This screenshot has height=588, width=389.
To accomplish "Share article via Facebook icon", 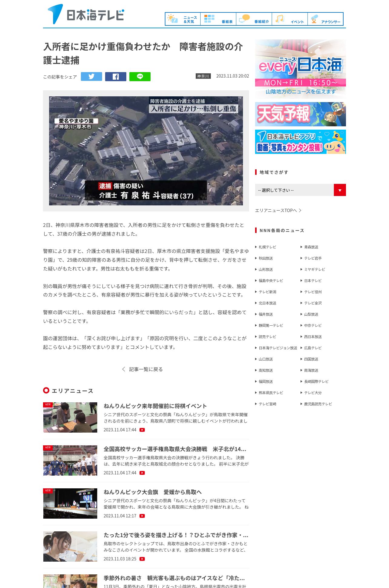I will click(116, 77).
